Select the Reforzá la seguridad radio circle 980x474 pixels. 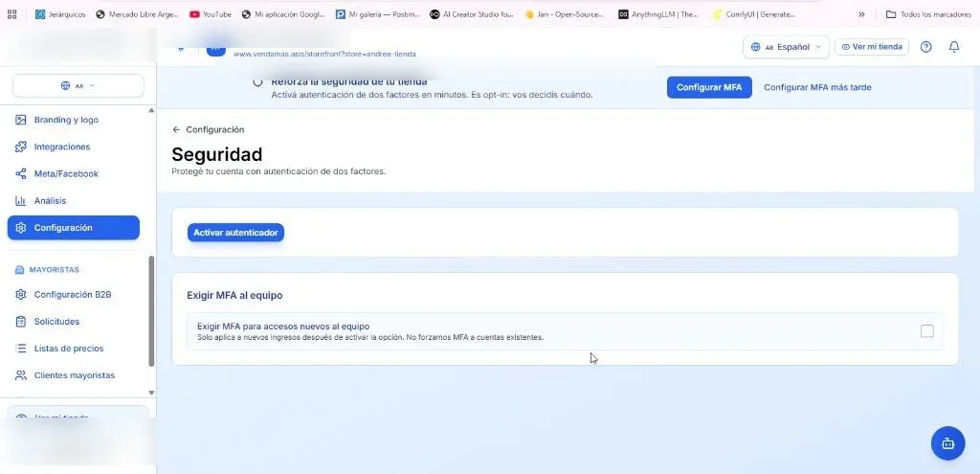coord(257,82)
